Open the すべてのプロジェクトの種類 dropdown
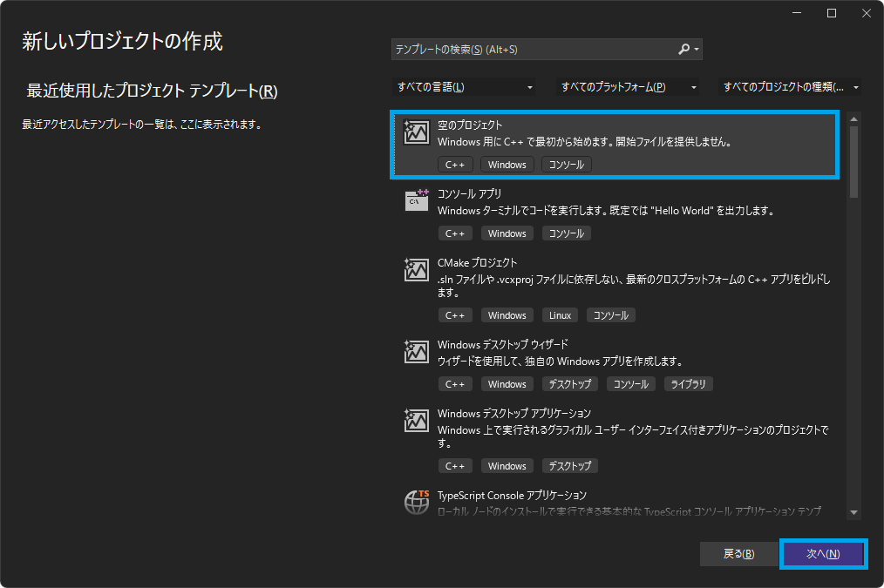Viewport: 884px width, 588px height. click(x=789, y=87)
